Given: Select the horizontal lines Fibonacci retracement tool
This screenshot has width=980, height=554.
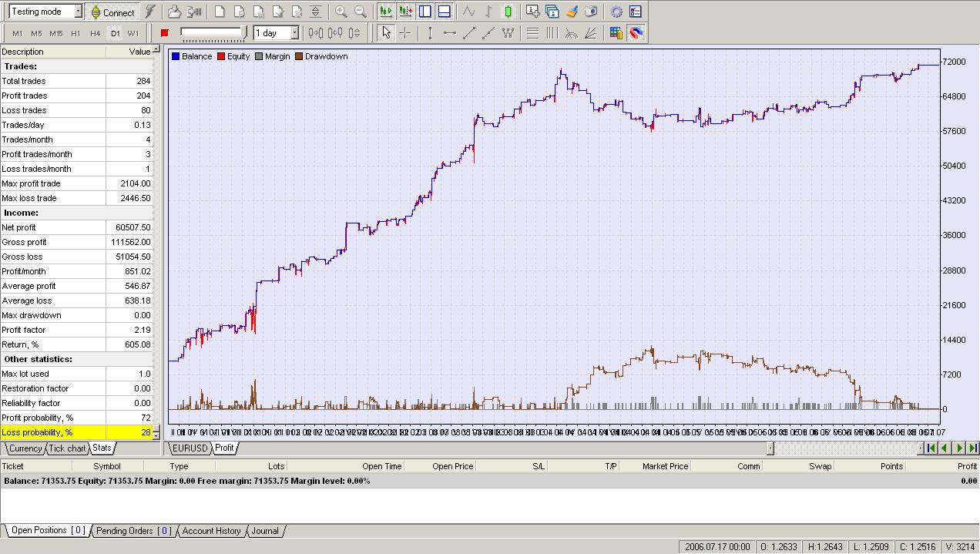Looking at the screenshot, I should point(532,33).
